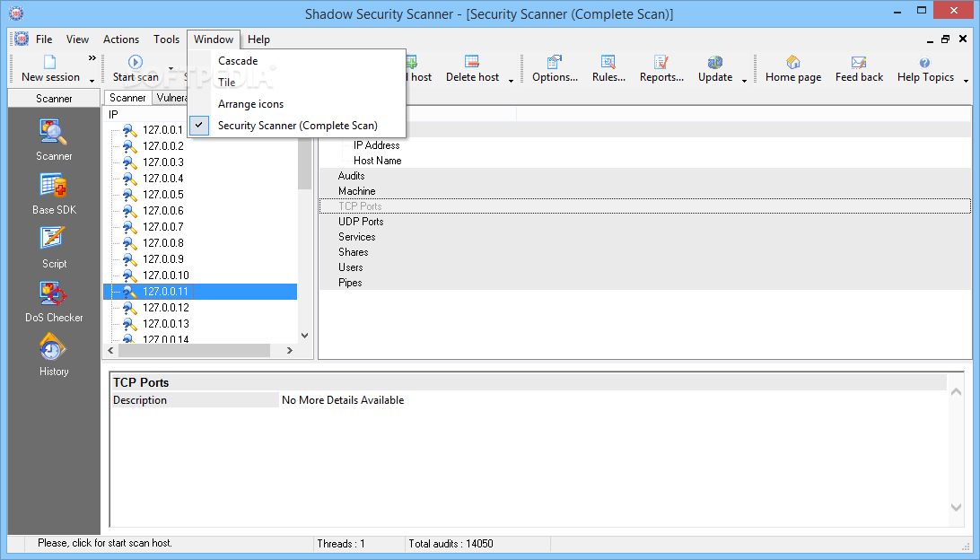Select the Shares row
Viewport: 980px width, 560px height.
(645, 252)
